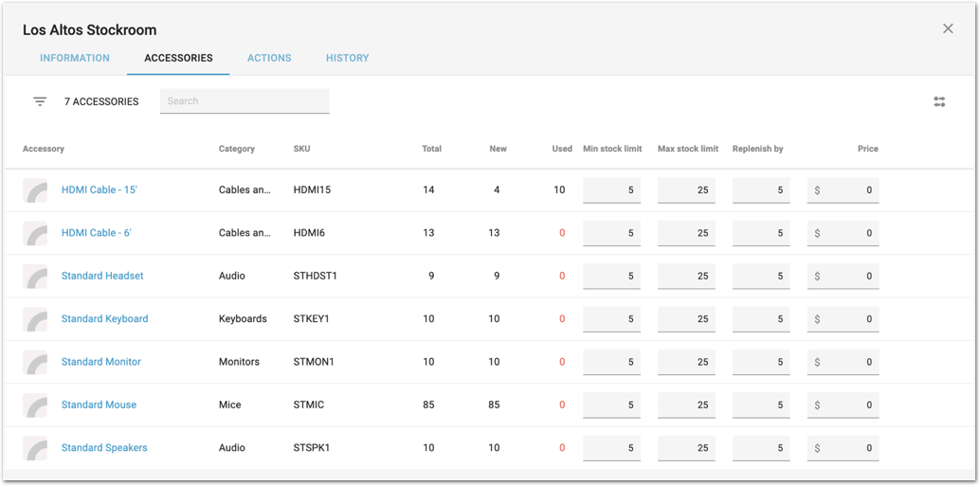
Task: Sort by the Total column header
Action: (431, 149)
